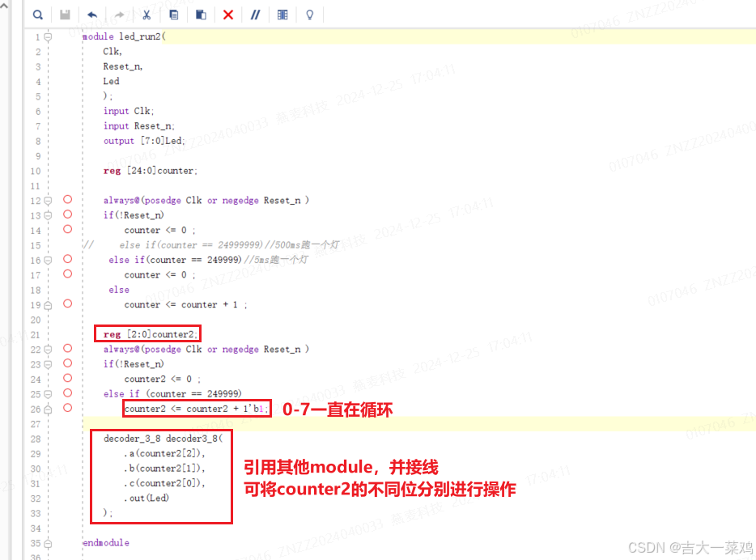
Task: Click 'else if(counter == 249999)' on line 16
Action: (175, 261)
